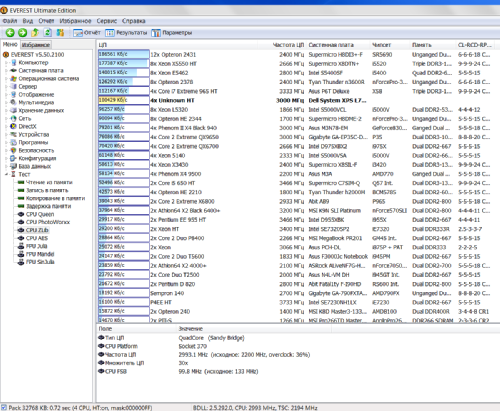
Task: Select the Устройства icon in tree
Action: [13, 134]
